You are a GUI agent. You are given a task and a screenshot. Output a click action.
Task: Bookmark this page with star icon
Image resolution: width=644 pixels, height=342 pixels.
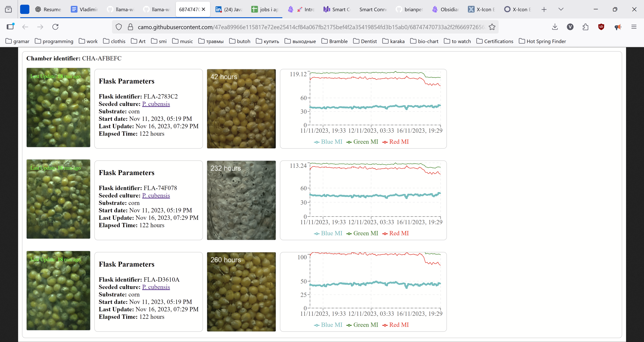pos(492,27)
